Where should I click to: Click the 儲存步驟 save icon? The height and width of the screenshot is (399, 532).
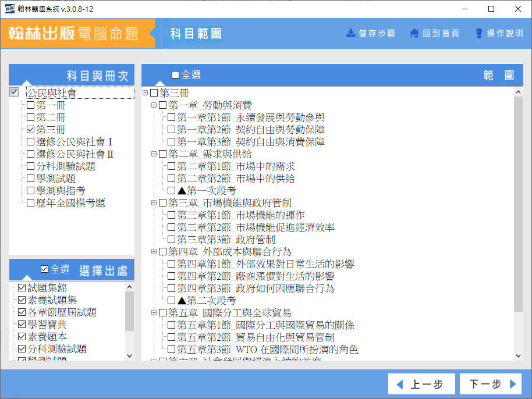tap(351, 33)
